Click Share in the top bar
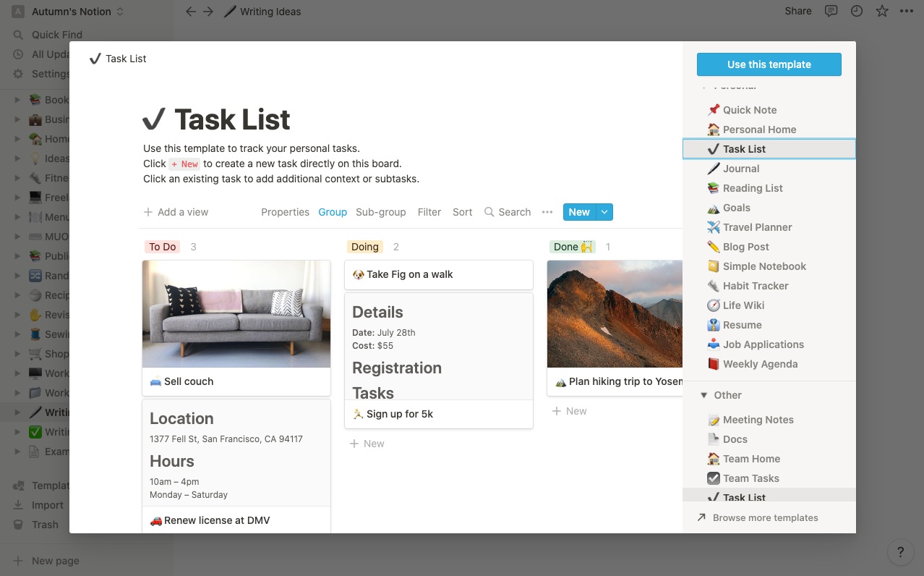This screenshot has height=576, width=924. point(798,11)
